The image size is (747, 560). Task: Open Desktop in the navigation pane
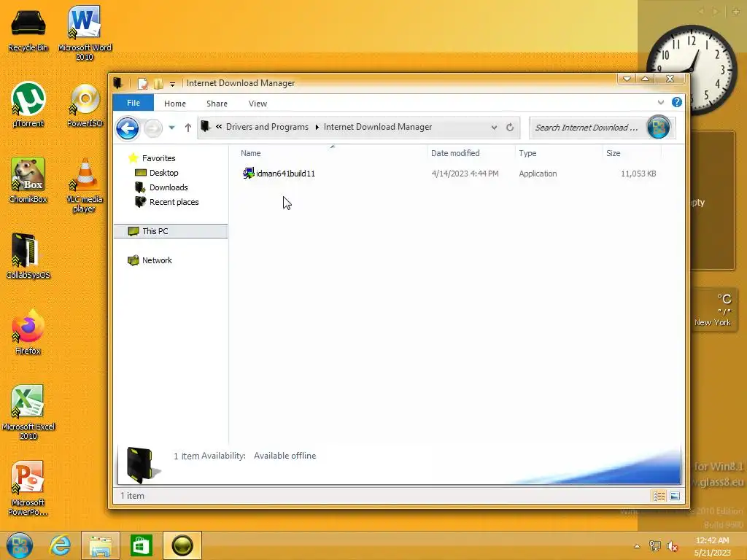pyautogui.click(x=164, y=173)
